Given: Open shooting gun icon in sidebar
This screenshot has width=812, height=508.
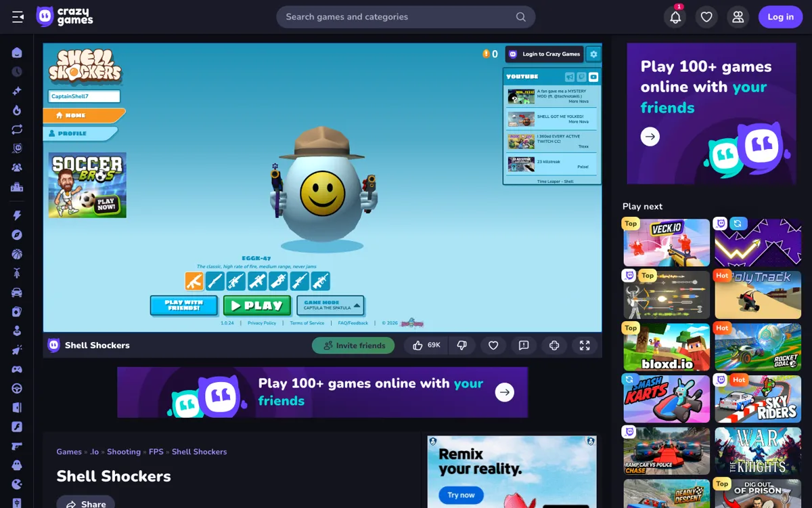Looking at the screenshot, I should (17, 446).
